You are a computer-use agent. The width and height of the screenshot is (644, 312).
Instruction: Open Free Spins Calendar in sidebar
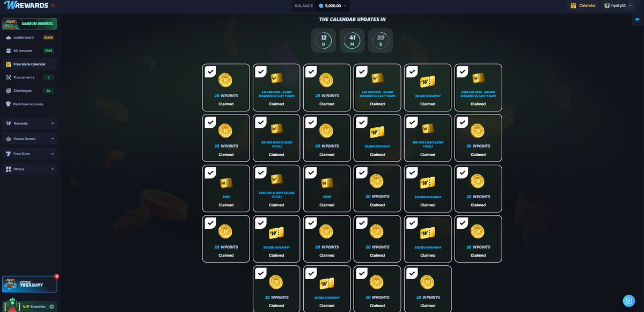coord(30,64)
